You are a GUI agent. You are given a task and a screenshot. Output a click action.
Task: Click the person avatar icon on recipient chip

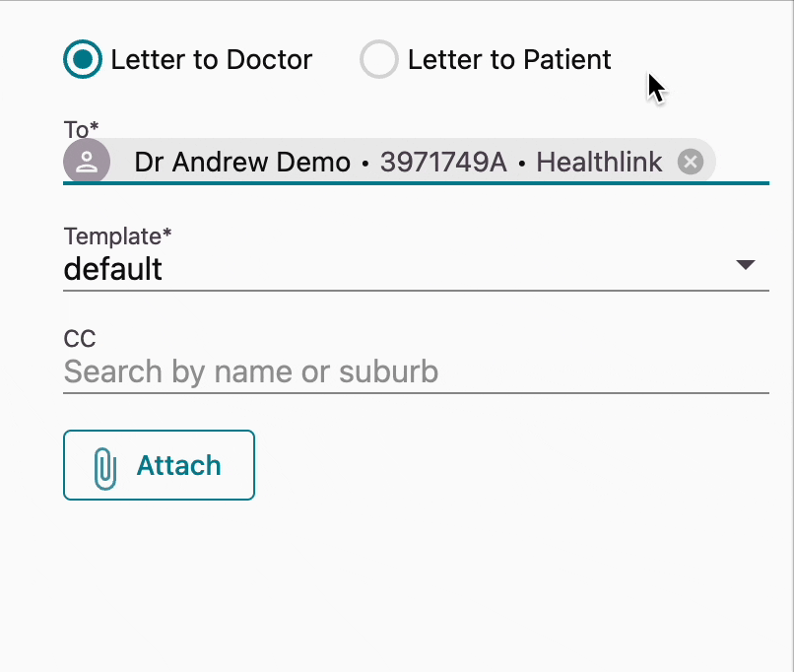(87, 162)
